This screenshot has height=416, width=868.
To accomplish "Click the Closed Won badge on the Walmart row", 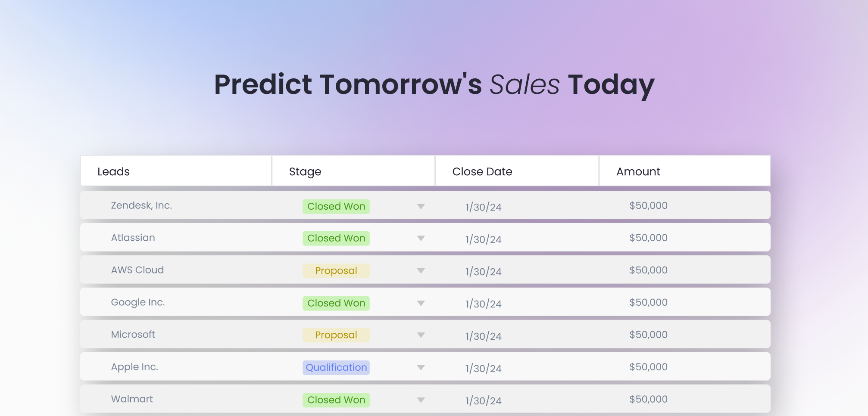I will (336, 400).
